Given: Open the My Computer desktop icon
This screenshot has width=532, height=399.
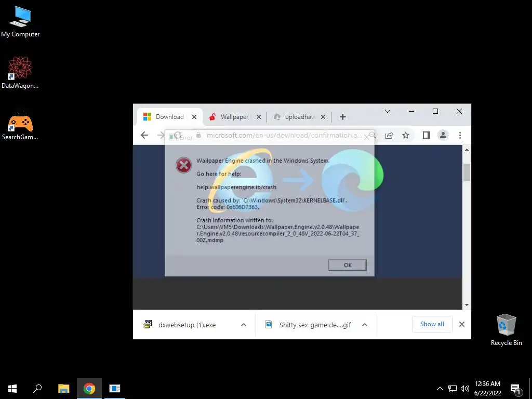Looking at the screenshot, I should click(20, 22).
